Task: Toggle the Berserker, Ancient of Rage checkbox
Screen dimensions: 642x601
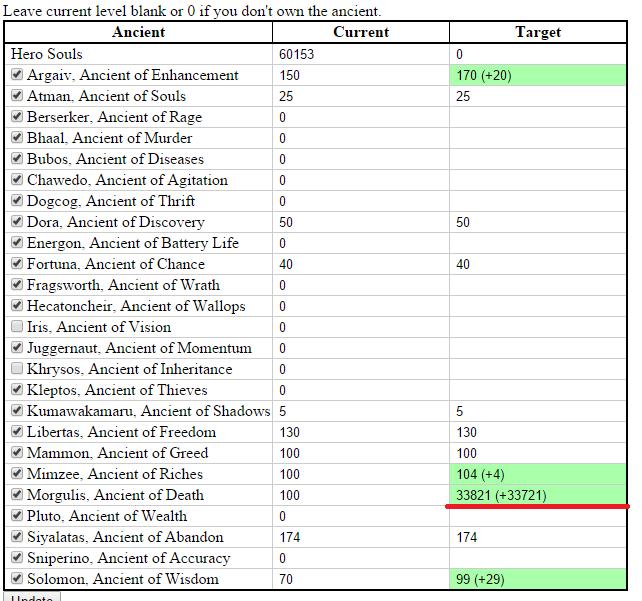Action: coord(17,116)
